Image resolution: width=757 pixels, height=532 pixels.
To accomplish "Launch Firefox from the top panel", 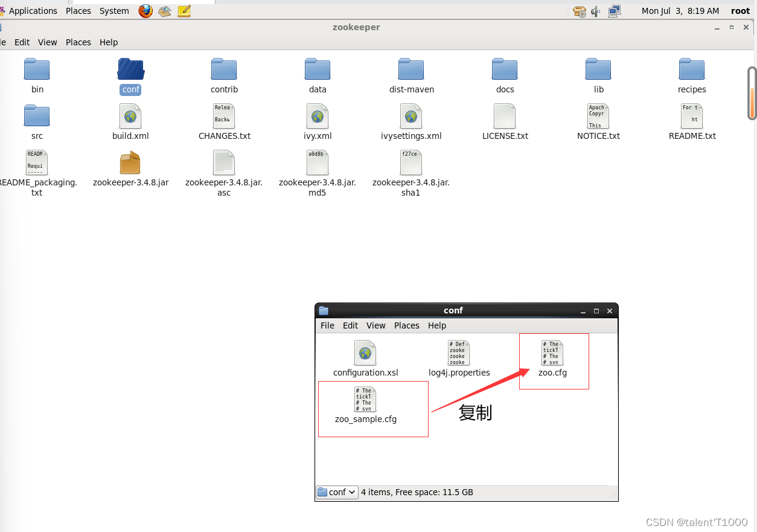I will click(145, 11).
